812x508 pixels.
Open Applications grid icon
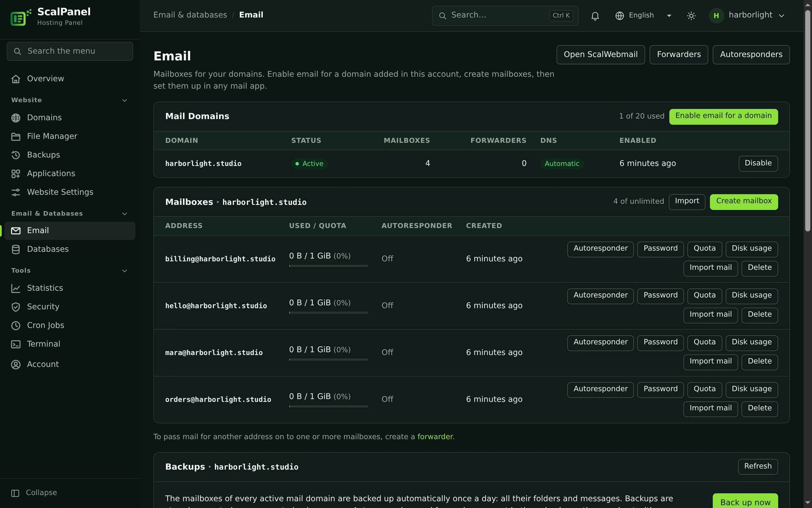16,174
